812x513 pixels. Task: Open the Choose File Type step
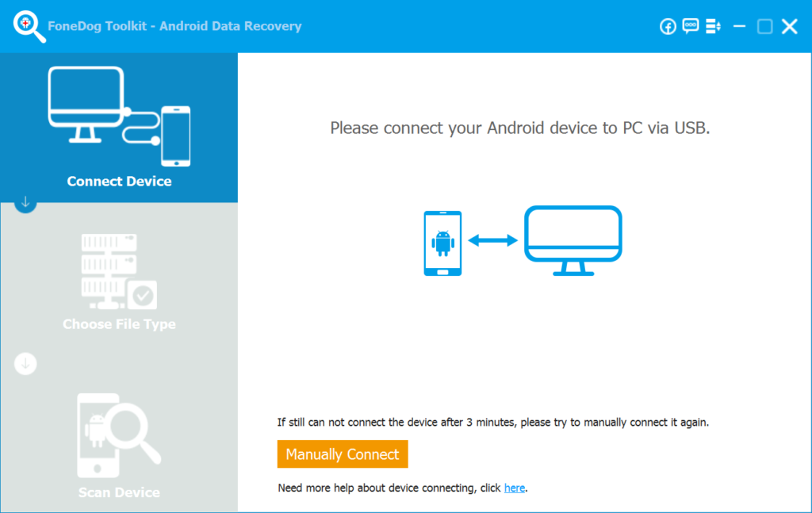pos(119,323)
